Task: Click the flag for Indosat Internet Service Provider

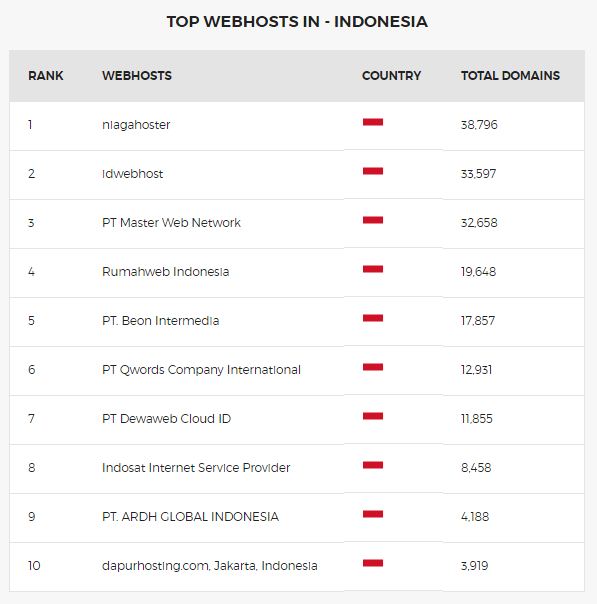Action: 372,467
